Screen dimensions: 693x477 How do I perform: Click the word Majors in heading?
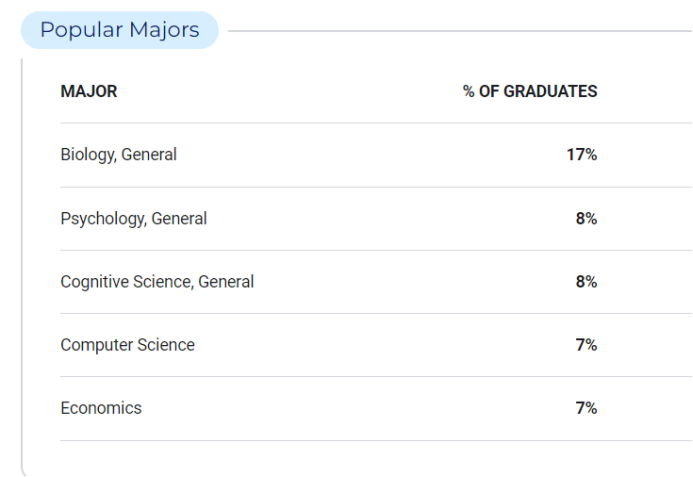click(x=164, y=31)
